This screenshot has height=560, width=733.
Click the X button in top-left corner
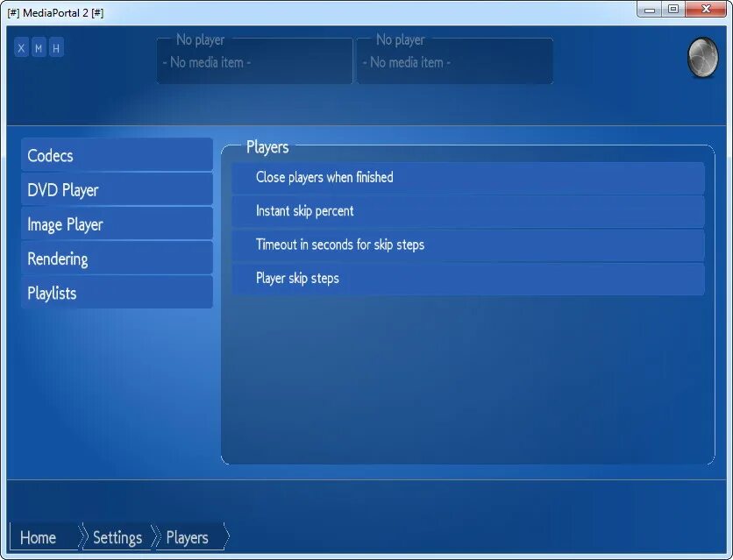coord(21,47)
